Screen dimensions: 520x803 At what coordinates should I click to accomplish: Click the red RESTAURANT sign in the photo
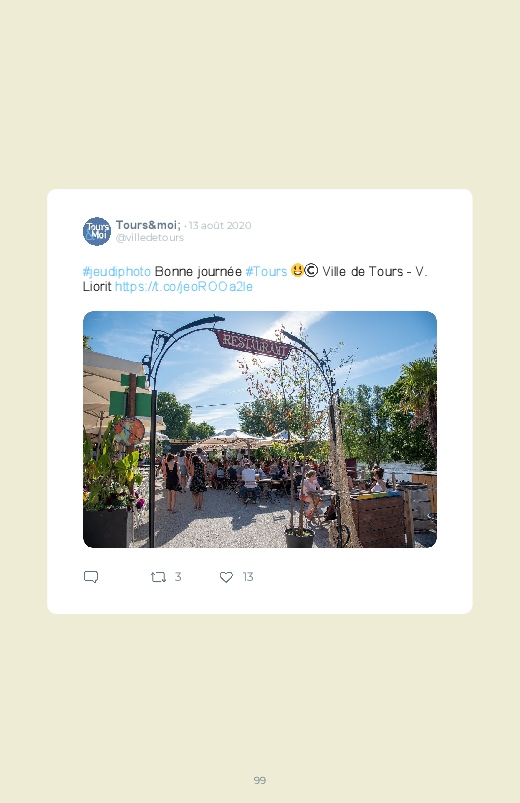click(253, 344)
